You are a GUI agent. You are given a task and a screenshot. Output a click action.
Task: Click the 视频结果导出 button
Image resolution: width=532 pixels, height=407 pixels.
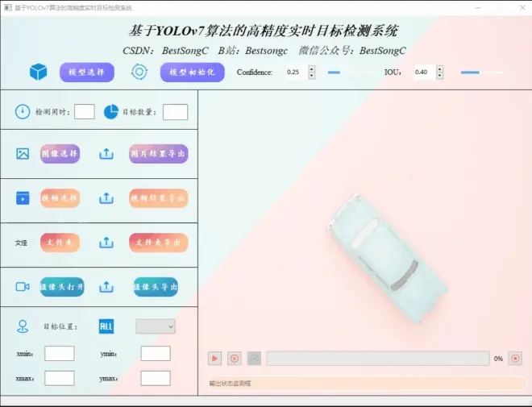pos(159,197)
